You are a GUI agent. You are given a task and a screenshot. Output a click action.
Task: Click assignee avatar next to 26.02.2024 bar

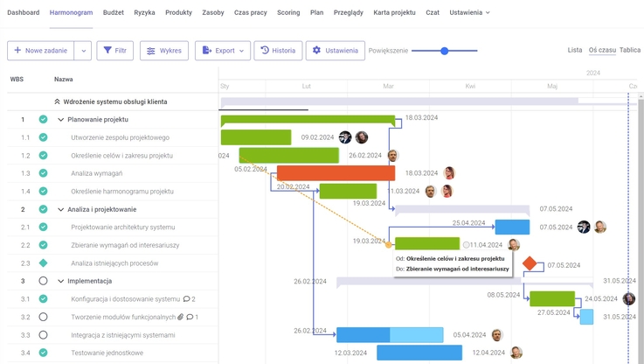pyautogui.click(x=392, y=156)
